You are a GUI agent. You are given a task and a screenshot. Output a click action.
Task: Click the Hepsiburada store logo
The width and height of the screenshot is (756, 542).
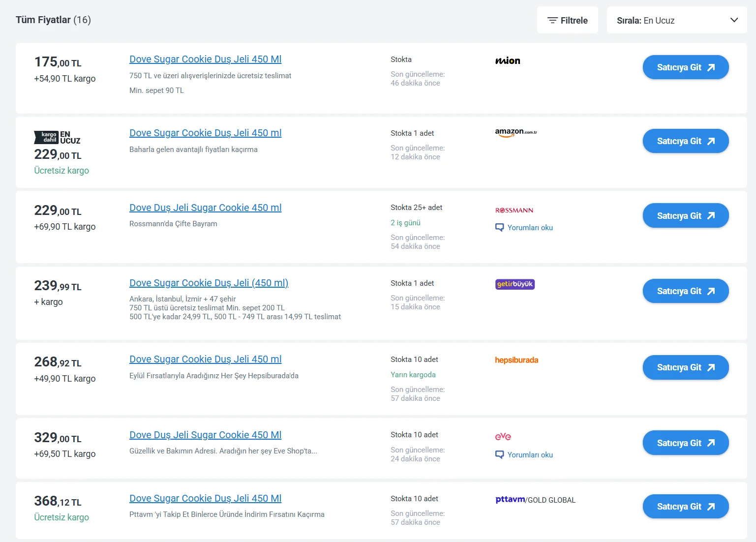coord(516,360)
